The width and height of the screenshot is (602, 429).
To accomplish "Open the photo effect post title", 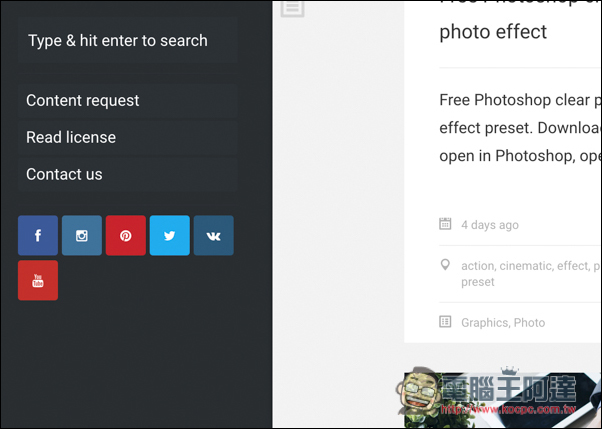I will click(x=493, y=31).
